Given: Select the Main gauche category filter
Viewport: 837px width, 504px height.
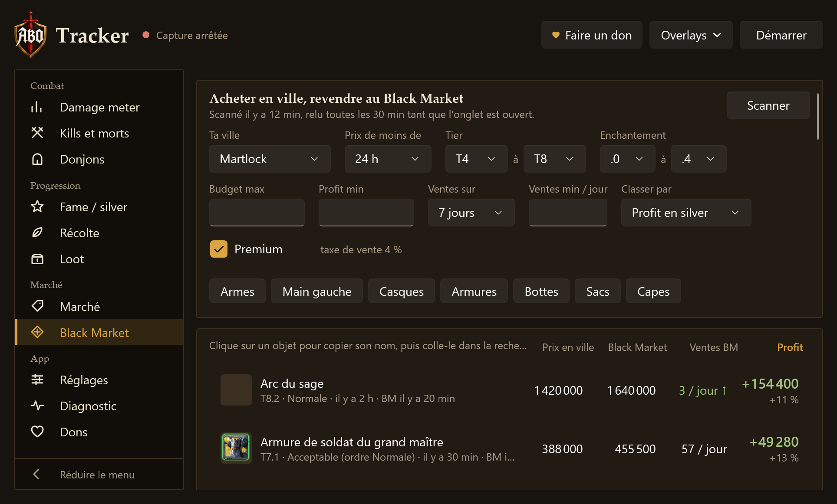Looking at the screenshot, I should (x=317, y=291).
